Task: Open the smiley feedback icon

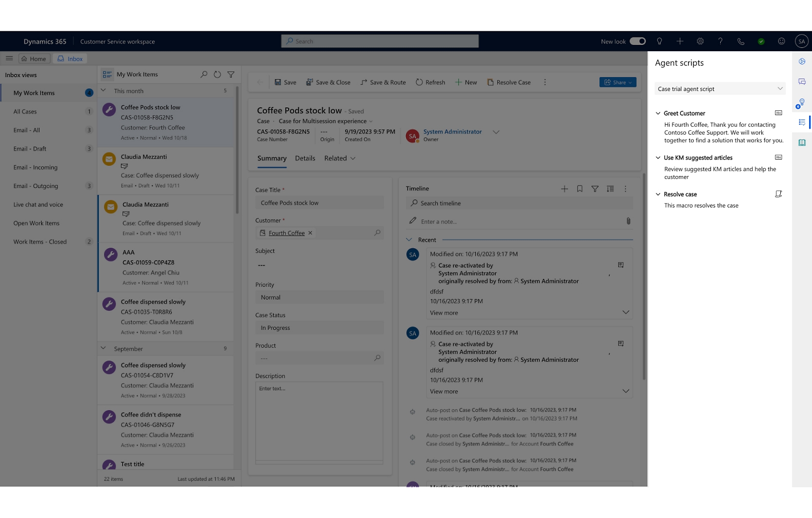Action: pos(781,41)
